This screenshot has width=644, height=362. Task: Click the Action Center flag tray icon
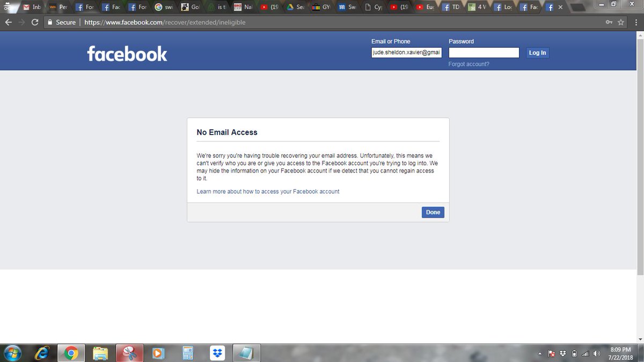551,353
